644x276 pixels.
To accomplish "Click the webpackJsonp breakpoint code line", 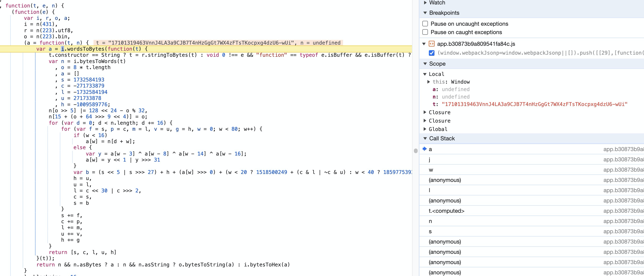I will (x=538, y=53).
